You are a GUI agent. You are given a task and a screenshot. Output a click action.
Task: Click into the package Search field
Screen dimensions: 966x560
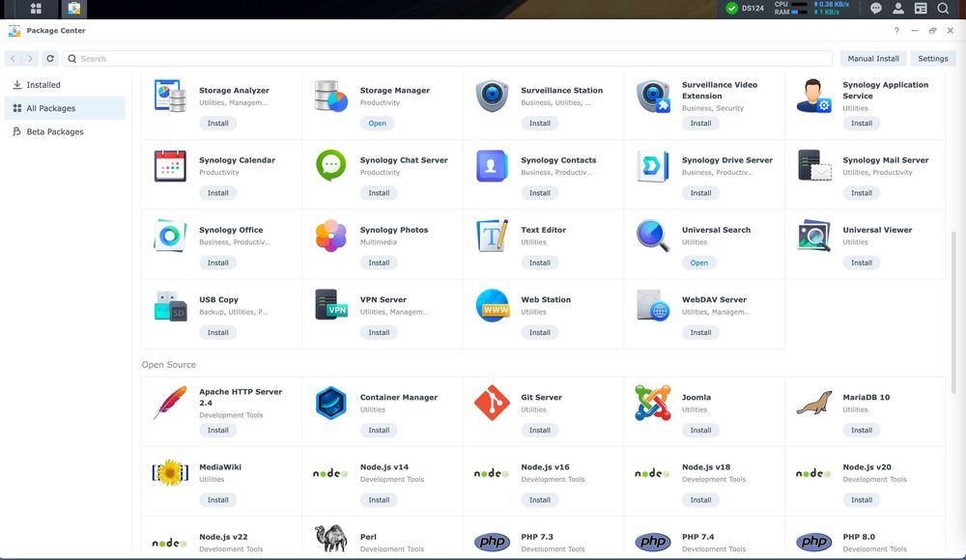click(x=447, y=59)
